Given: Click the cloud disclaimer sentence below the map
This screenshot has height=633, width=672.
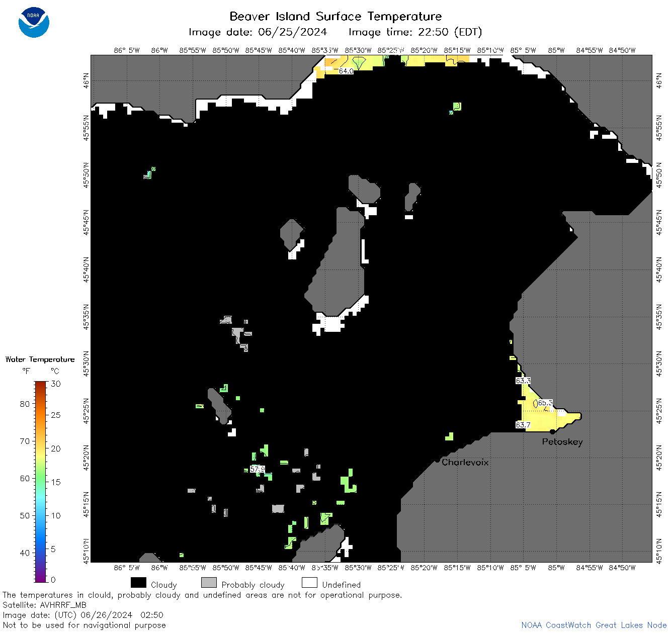Looking at the screenshot, I should 202,595.
